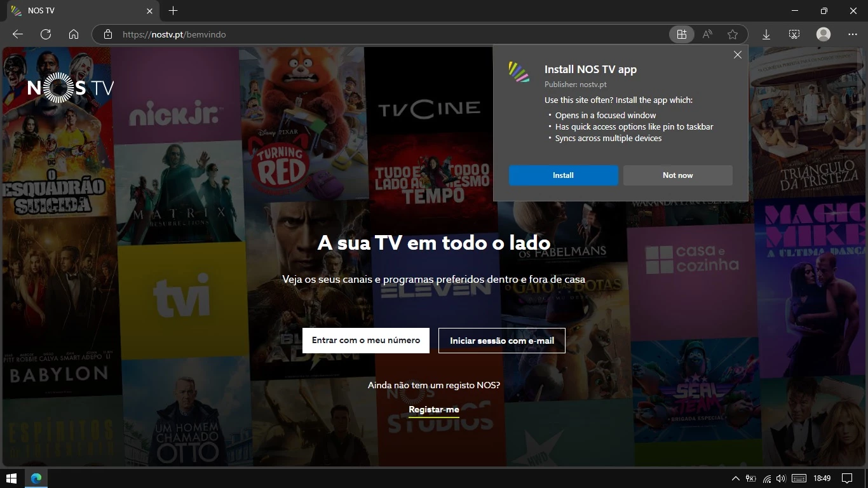Screen dimensions: 868x488
Task: Click the toolbar icon left of the profile avatar
Action: tap(794, 34)
